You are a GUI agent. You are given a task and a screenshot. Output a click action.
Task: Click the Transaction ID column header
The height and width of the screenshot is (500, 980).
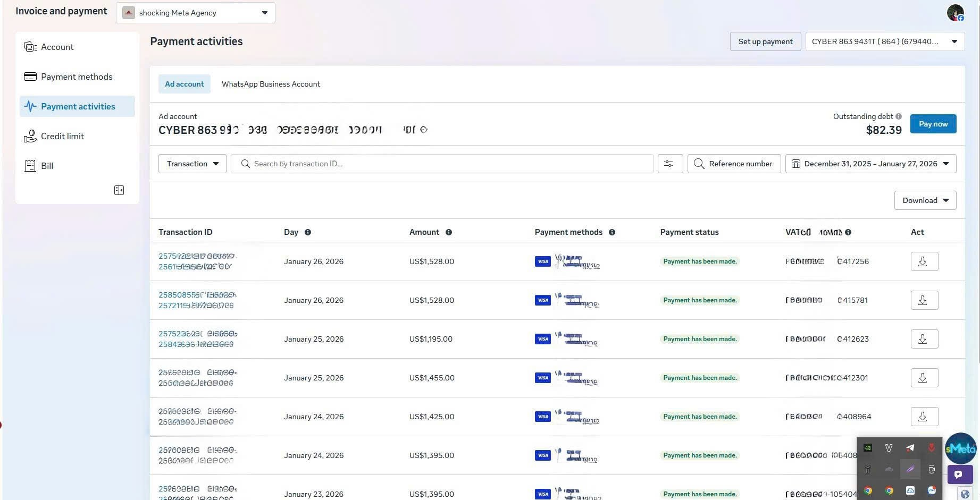(x=186, y=232)
